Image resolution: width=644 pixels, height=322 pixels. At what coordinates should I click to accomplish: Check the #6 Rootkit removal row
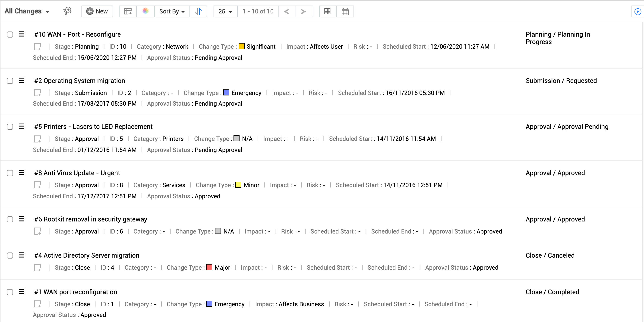point(10,219)
